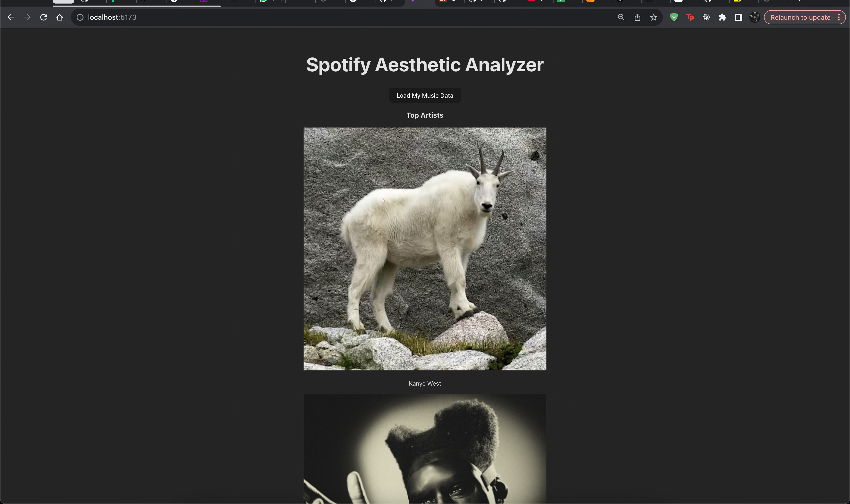Open the browser home page
The width and height of the screenshot is (850, 504).
point(60,17)
